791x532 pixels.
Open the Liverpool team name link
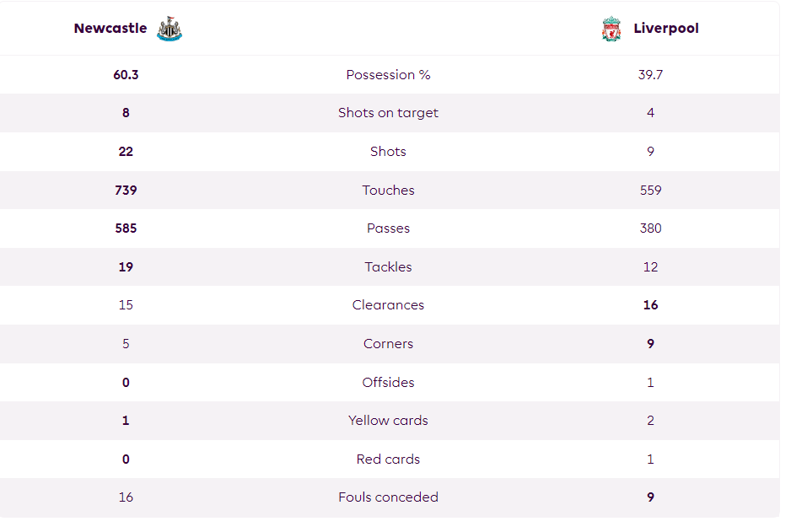666,28
